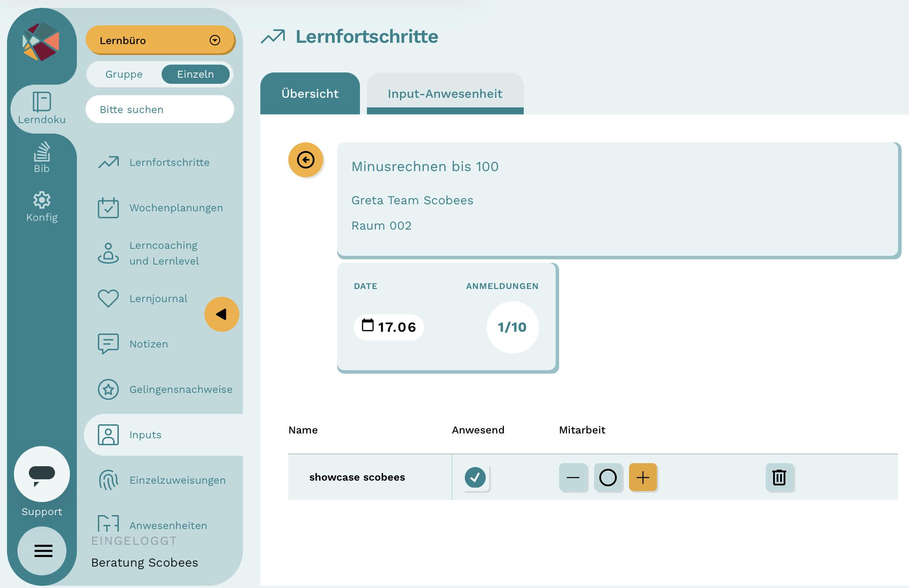Toggle Anwesend checkbox for showcase scobees

point(475,478)
